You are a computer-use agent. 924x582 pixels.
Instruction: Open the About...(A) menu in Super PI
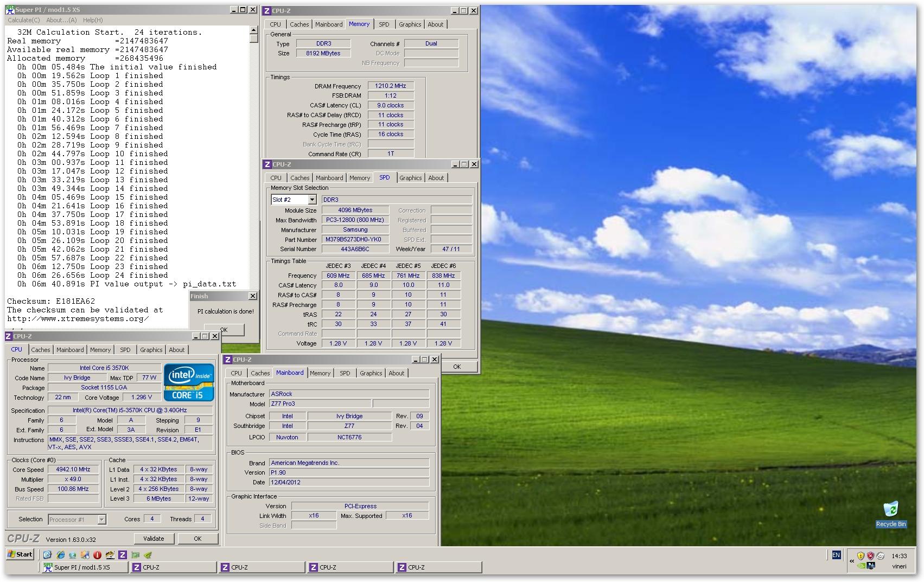click(61, 20)
